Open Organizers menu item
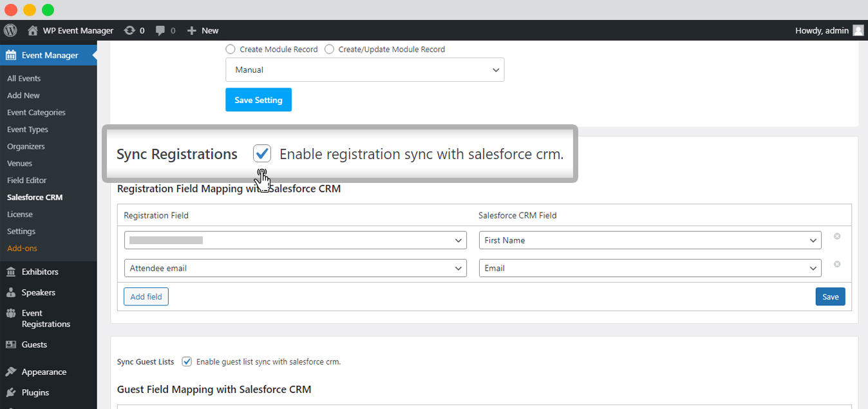This screenshot has height=409, width=868. tap(26, 146)
